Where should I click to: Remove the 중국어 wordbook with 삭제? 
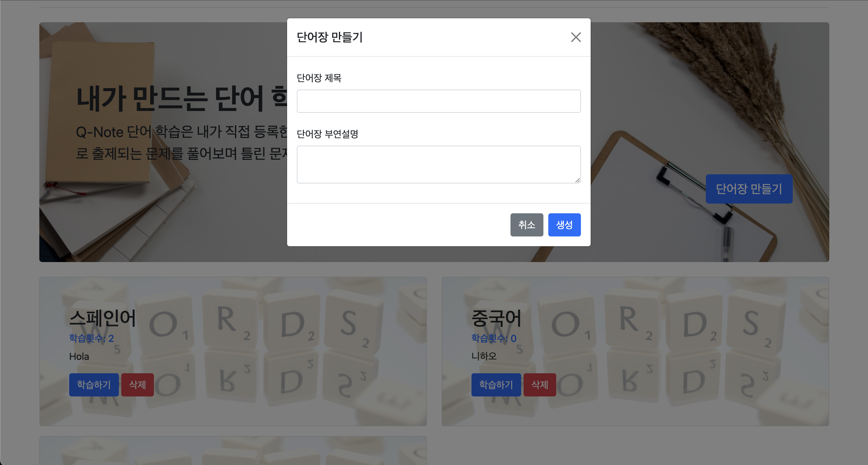point(539,385)
